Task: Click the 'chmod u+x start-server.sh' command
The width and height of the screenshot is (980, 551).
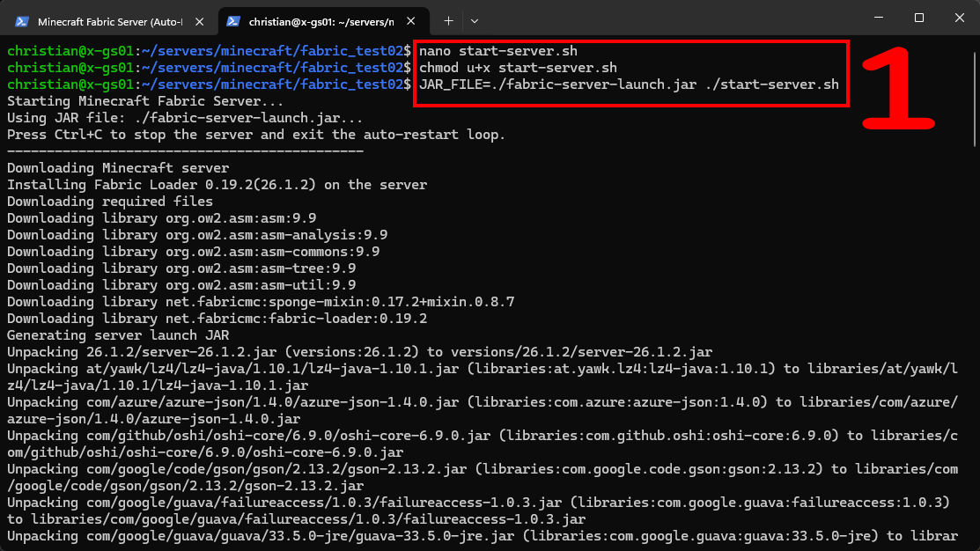Action: click(518, 68)
